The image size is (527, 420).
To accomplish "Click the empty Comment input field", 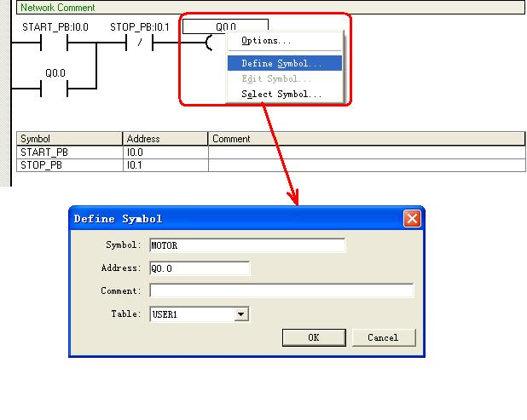I will 281,291.
